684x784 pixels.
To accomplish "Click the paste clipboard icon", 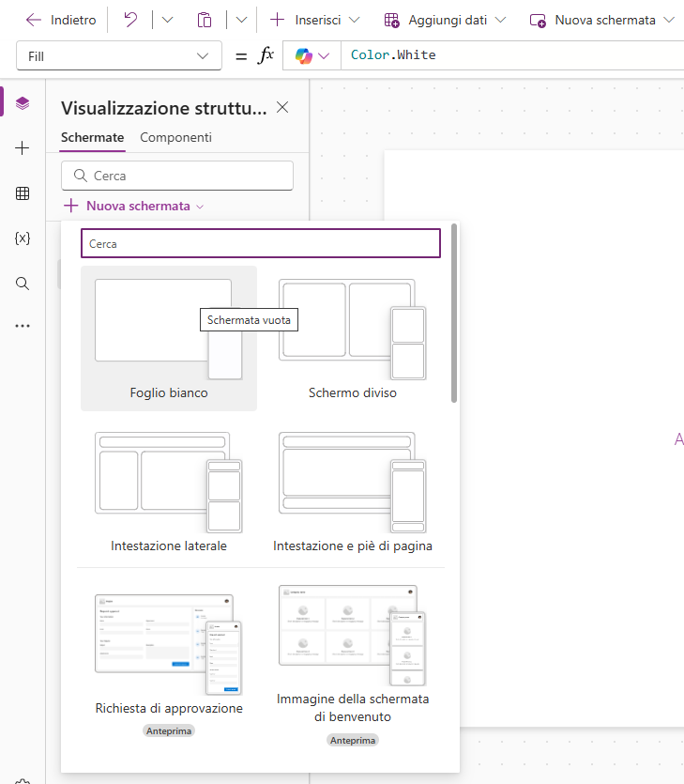I will pos(204,20).
